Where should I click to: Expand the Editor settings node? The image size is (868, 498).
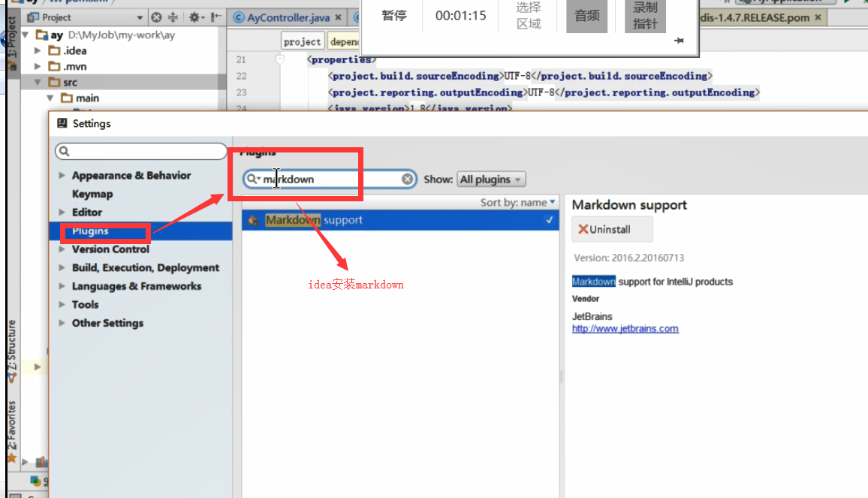(x=62, y=212)
